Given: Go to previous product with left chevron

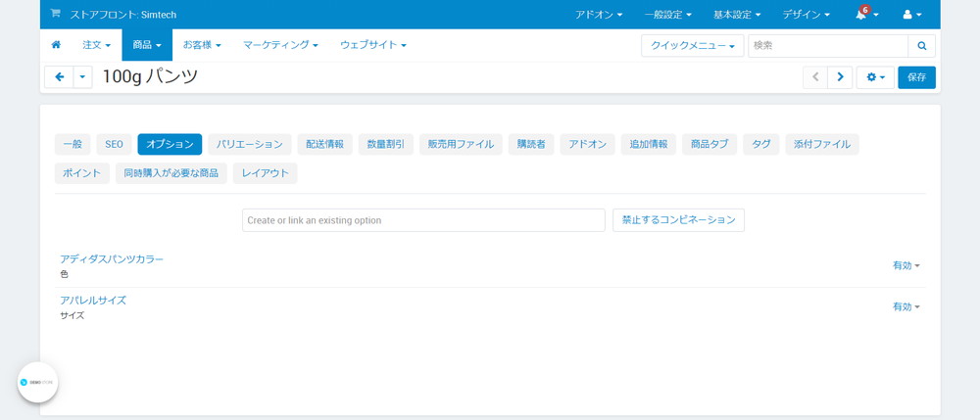Looking at the screenshot, I should 815,77.
